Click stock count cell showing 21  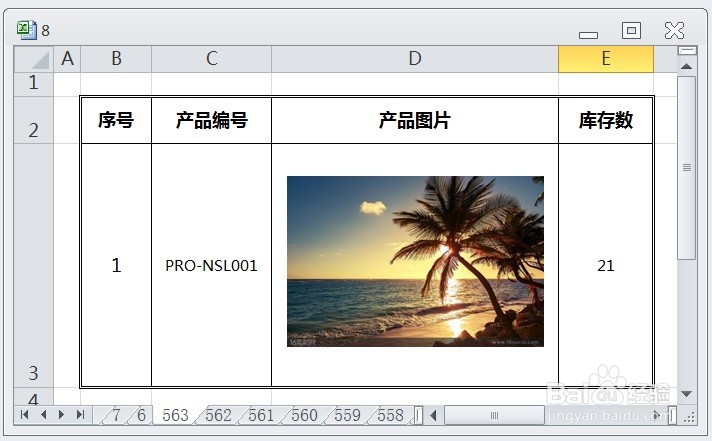click(x=606, y=265)
